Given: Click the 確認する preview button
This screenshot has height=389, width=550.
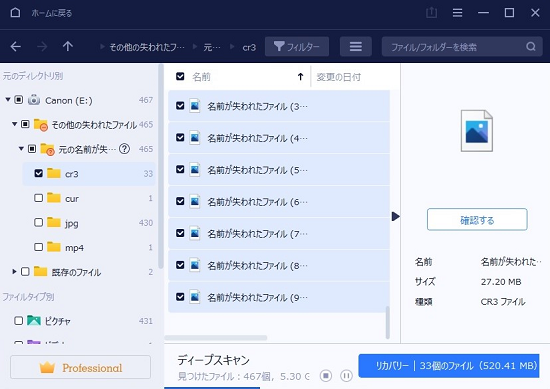Looking at the screenshot, I should click(477, 220).
